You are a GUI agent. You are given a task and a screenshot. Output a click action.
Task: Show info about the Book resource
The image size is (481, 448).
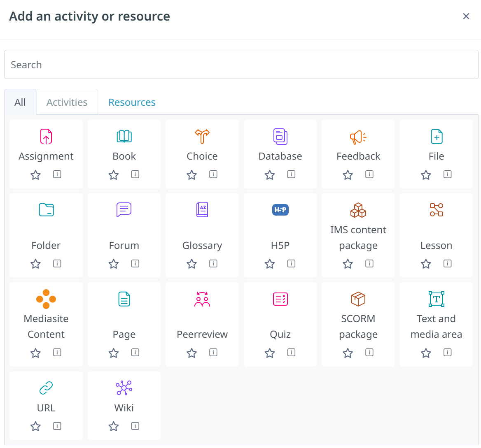click(x=135, y=174)
